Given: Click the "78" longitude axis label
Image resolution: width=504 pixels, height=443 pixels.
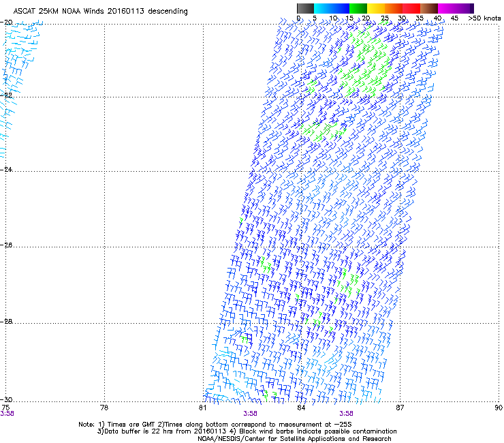Looking at the screenshot, I should pyautogui.click(x=104, y=408).
